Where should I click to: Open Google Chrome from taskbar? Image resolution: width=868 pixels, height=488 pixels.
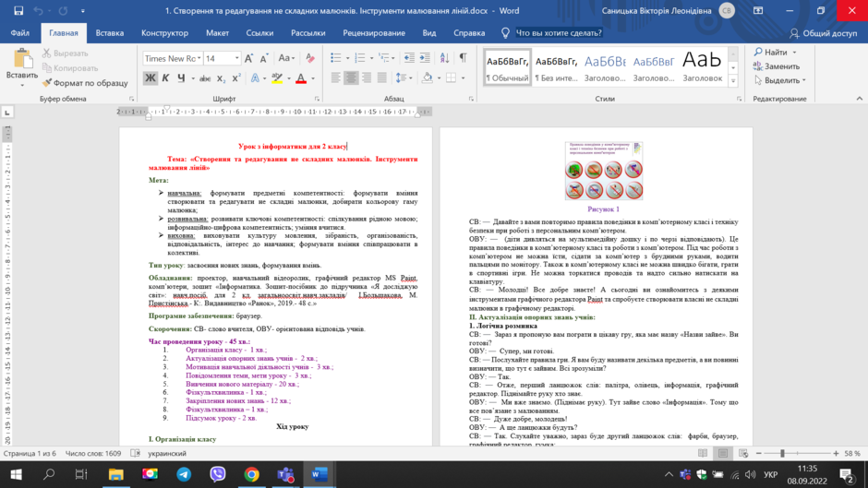pos(251,474)
